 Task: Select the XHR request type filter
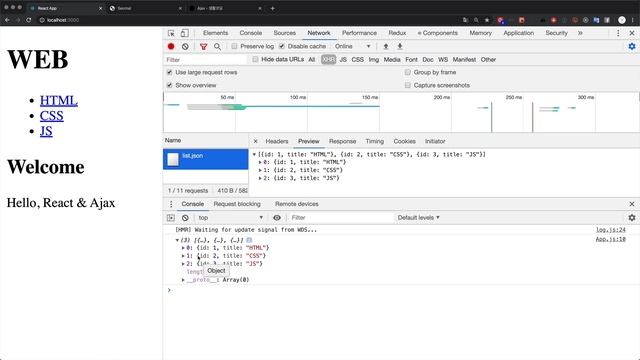coord(328,60)
